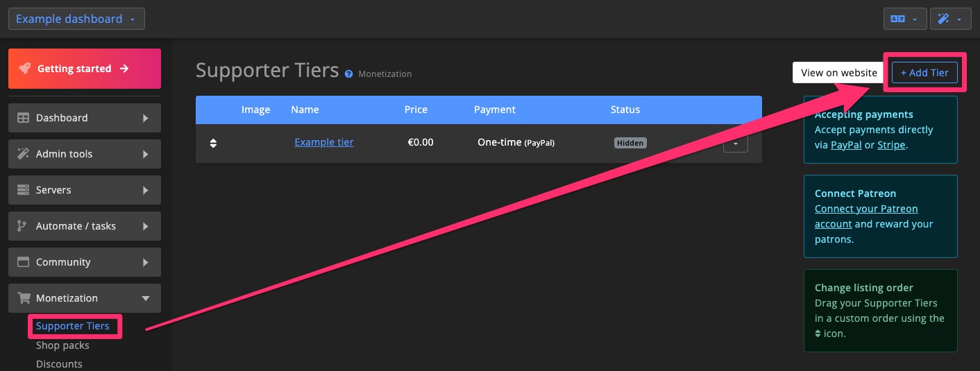Open the Example tier link

(324, 142)
